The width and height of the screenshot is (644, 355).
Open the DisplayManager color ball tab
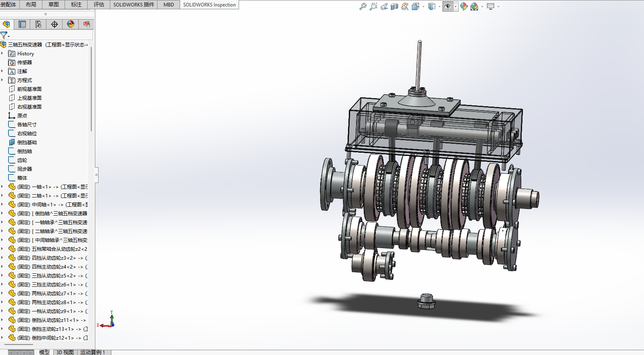point(71,24)
